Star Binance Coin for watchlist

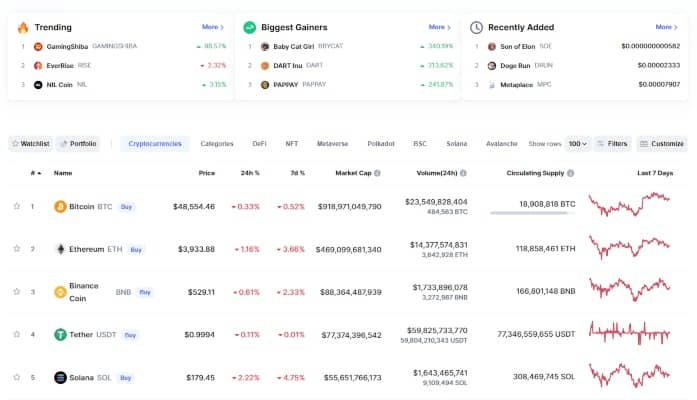click(17, 292)
